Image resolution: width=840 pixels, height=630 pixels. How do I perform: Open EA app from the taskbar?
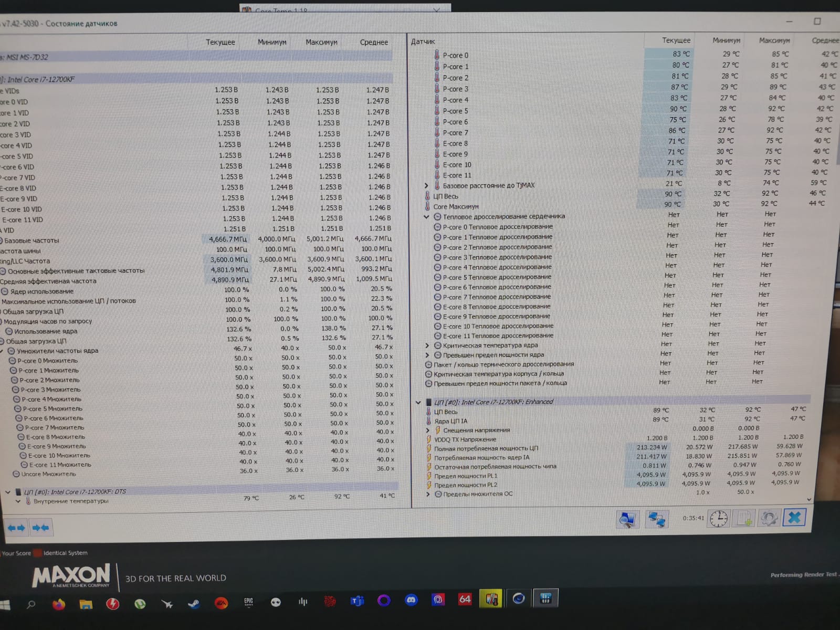pyautogui.click(x=221, y=603)
